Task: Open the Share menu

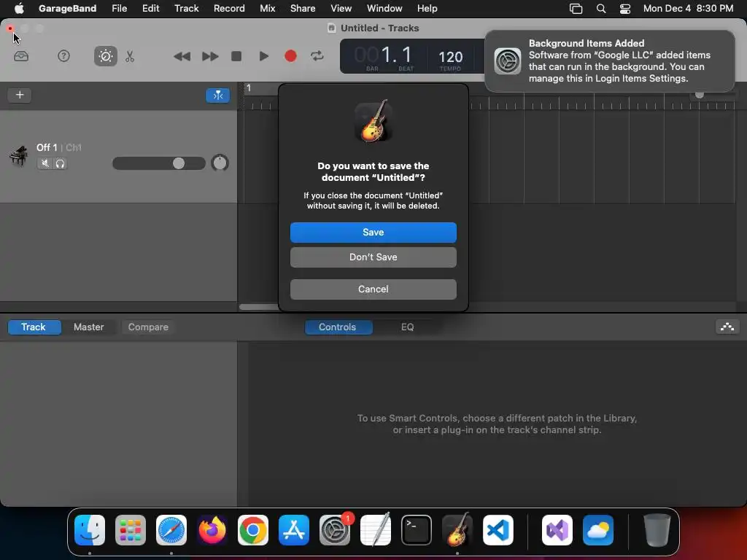Action: click(303, 8)
